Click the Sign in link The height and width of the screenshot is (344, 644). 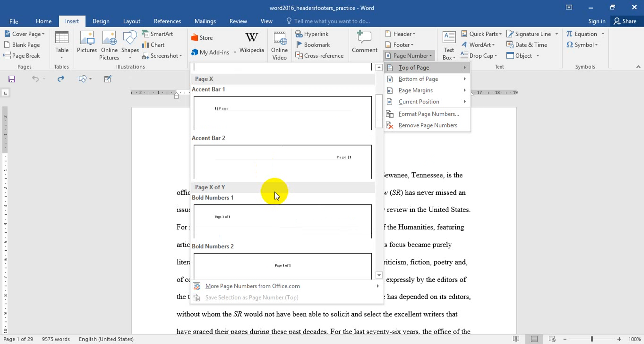point(597,21)
